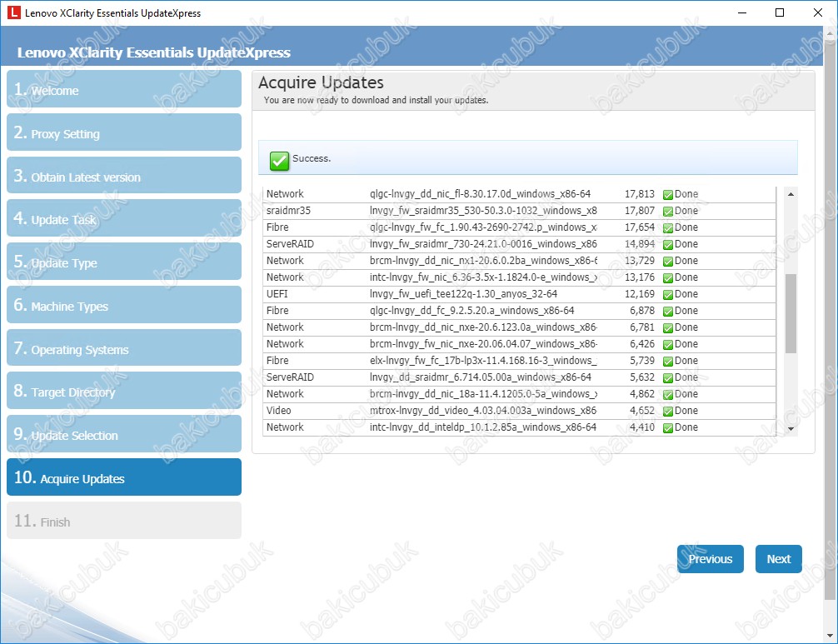The image size is (838, 644).
Task: Click the updates list scrollbar thumb
Action: click(791, 313)
